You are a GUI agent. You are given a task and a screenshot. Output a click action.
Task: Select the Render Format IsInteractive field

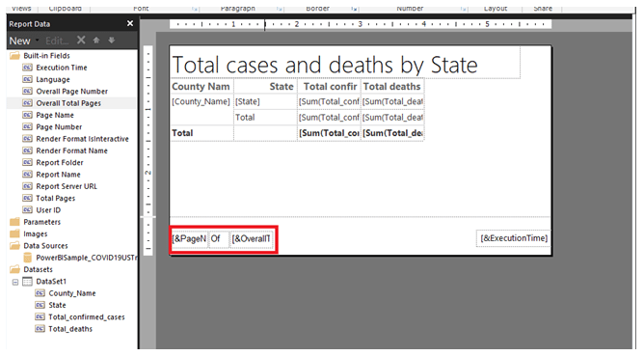click(x=83, y=139)
